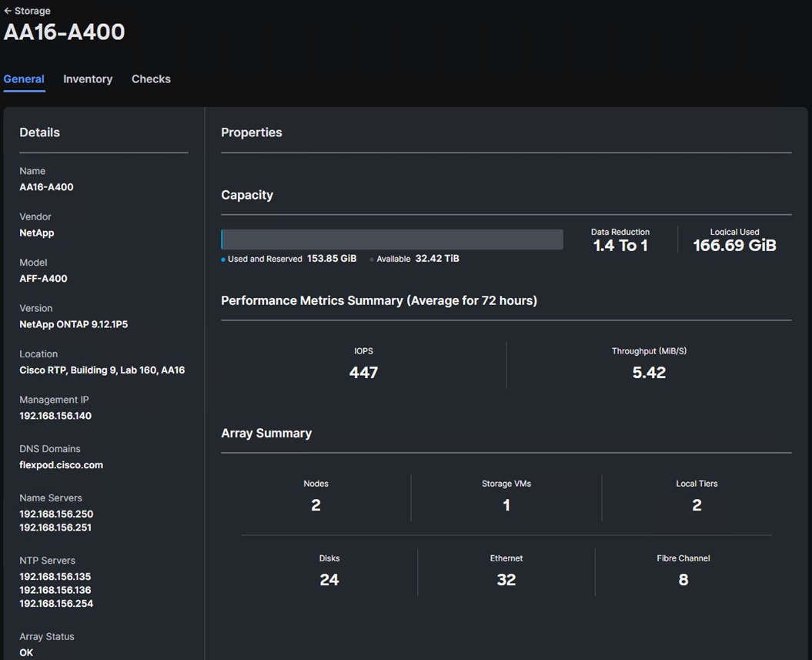Open the Nodes count in Array Summary
The image size is (812, 660).
point(316,505)
